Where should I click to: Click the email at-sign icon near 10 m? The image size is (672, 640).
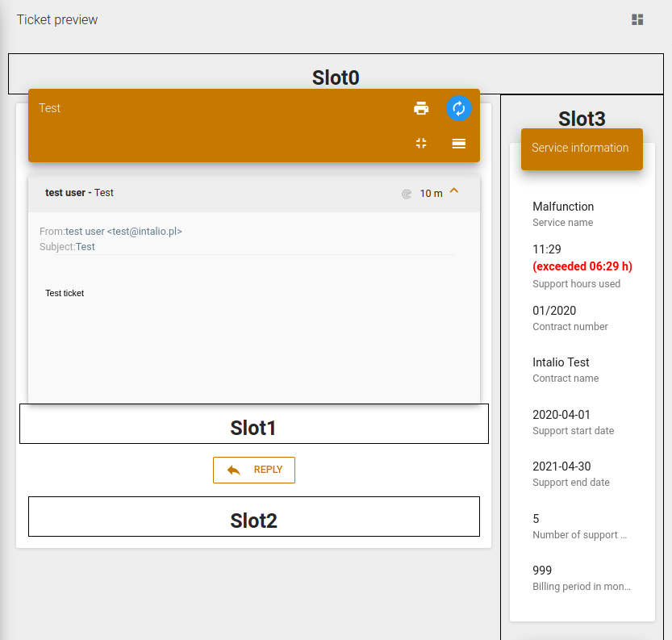click(x=407, y=194)
